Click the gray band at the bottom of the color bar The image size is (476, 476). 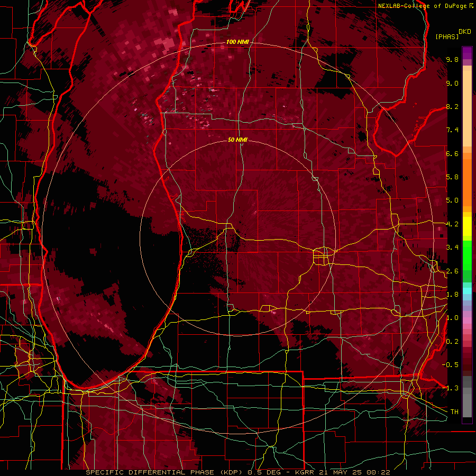click(467, 397)
